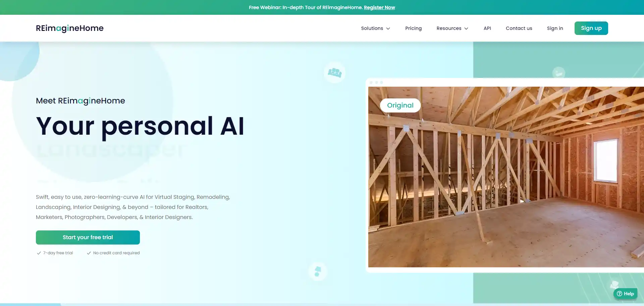Click the 7-day free trial text
The image size is (644, 306).
click(58, 253)
